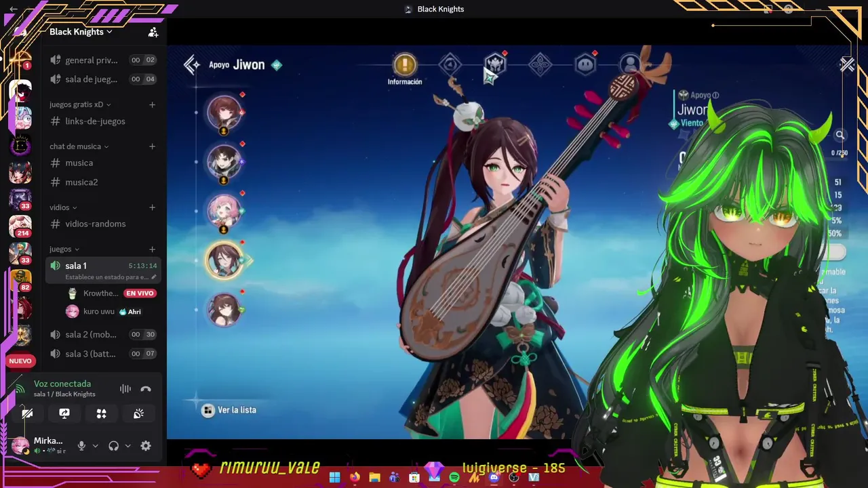This screenshot has width=868, height=488.
Task: Open the server icon with 82 badge
Action: point(20,281)
